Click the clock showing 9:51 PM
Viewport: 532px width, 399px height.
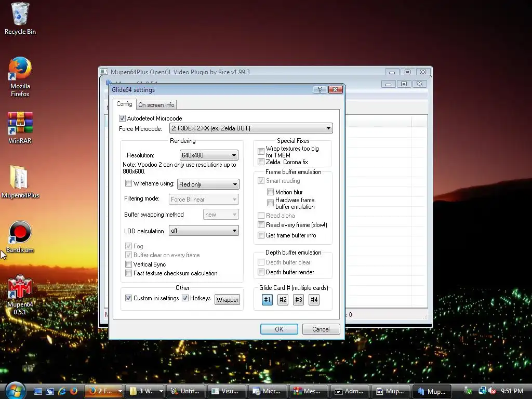tap(512, 391)
